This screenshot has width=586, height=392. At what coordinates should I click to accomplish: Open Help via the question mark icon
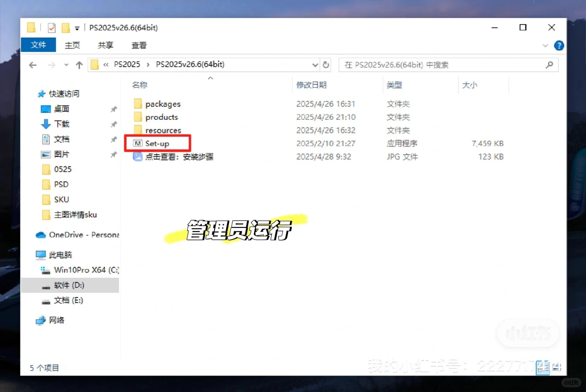(559, 45)
